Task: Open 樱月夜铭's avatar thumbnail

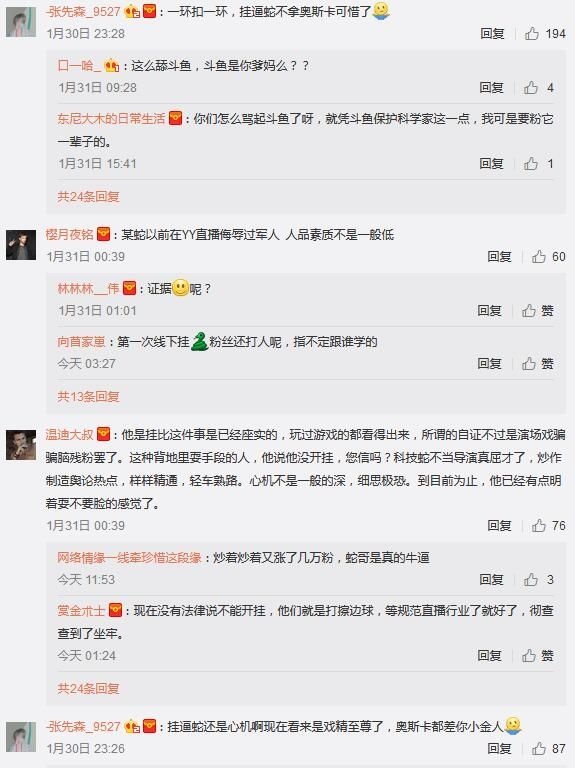Action: (x=21, y=244)
